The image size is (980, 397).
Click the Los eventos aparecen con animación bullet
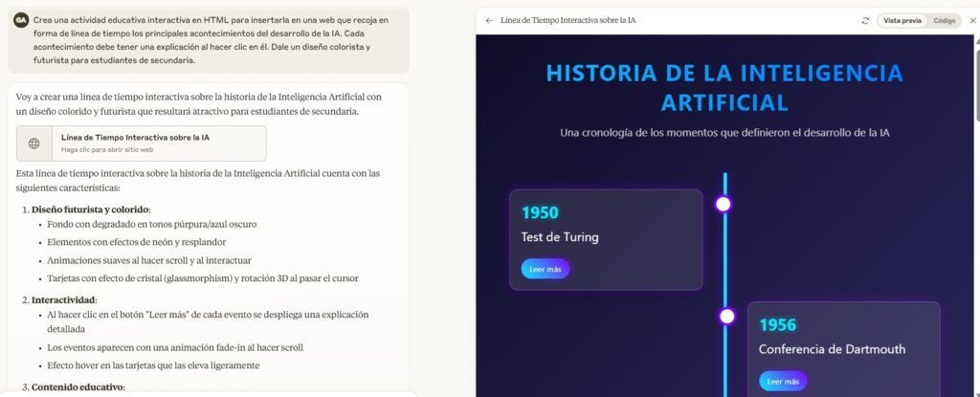point(175,347)
